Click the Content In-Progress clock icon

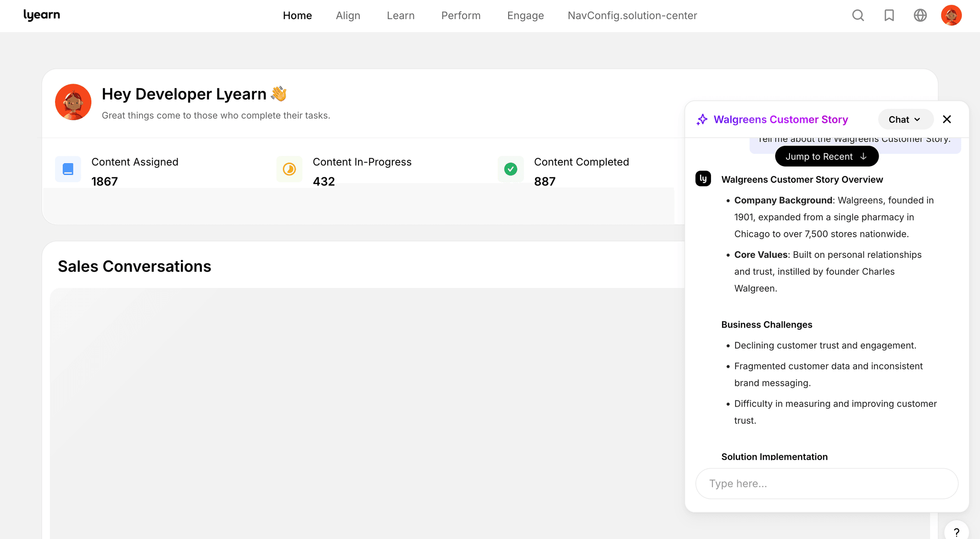(x=290, y=169)
